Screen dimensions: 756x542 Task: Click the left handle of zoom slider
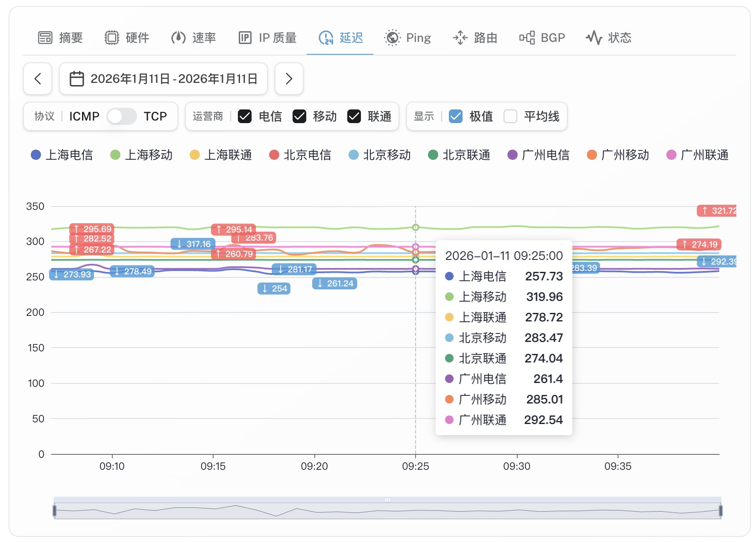click(54, 511)
